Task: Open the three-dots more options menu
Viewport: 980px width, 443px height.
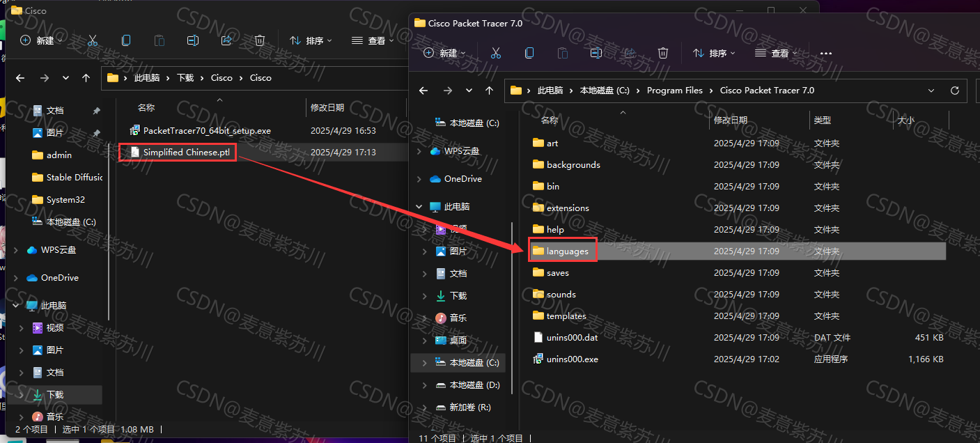Action: coord(826,53)
